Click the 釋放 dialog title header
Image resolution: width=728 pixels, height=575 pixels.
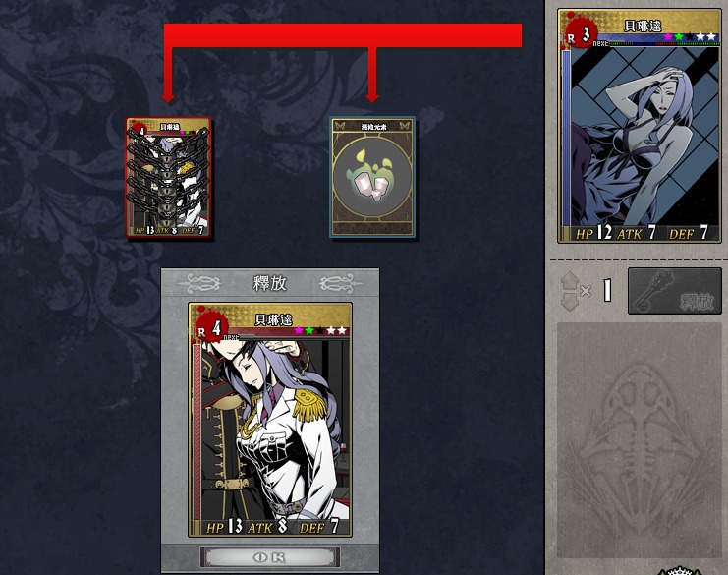270,282
